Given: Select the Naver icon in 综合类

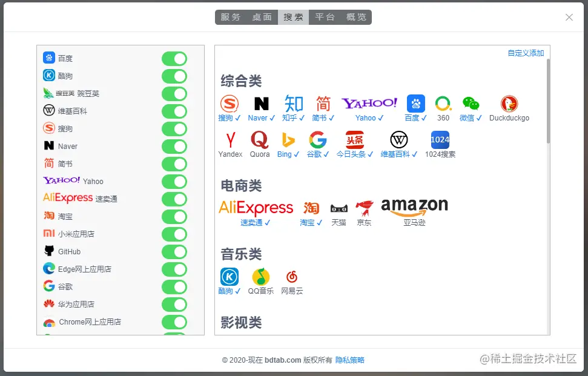Looking at the screenshot, I should pos(262,104).
